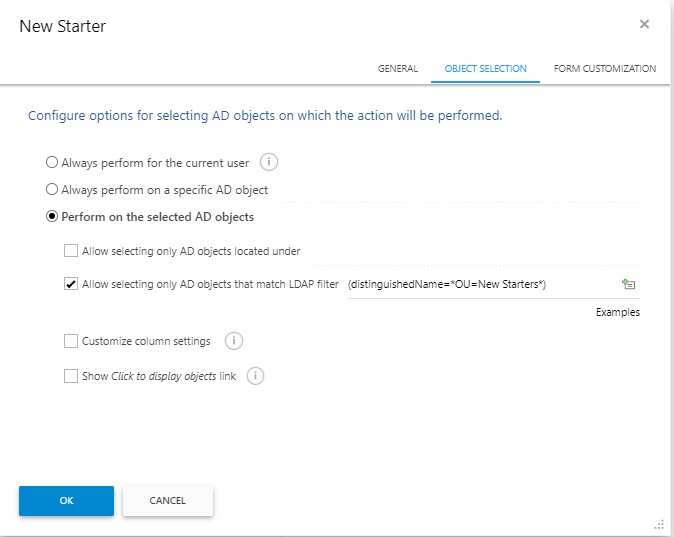The width and height of the screenshot is (674, 537).
Task: Switch to the General tab
Action: click(398, 68)
